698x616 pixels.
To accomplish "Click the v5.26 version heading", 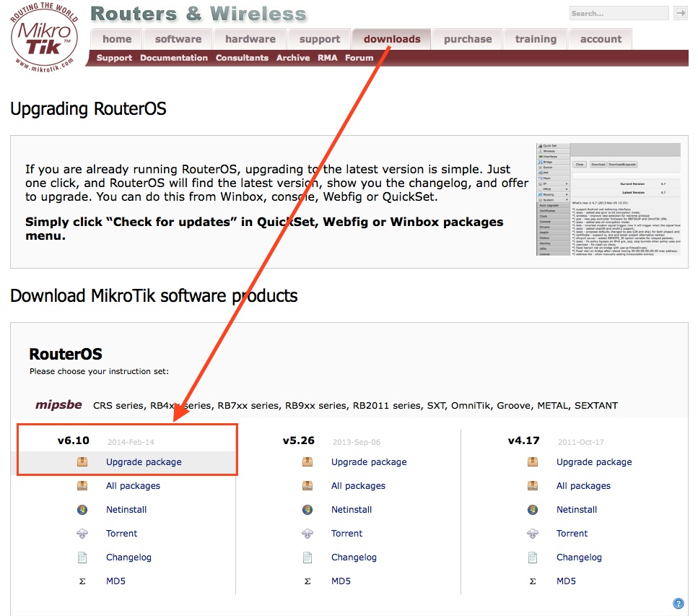I will point(299,441).
